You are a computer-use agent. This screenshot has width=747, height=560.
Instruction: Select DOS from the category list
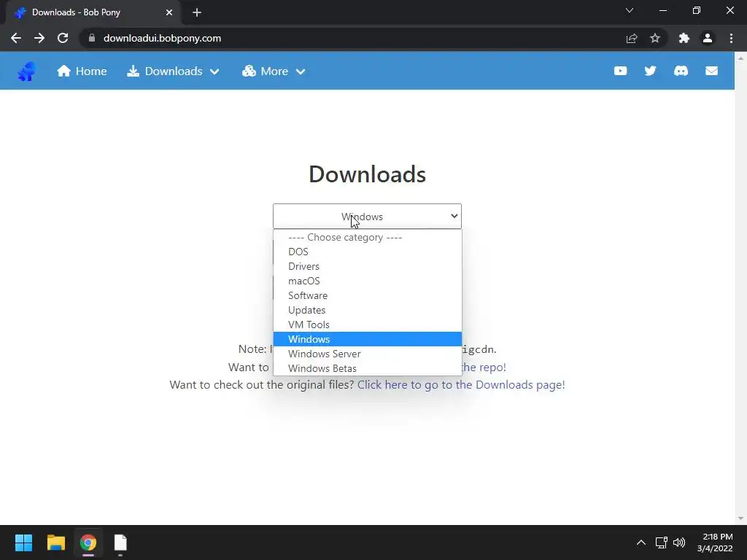[x=368, y=252]
